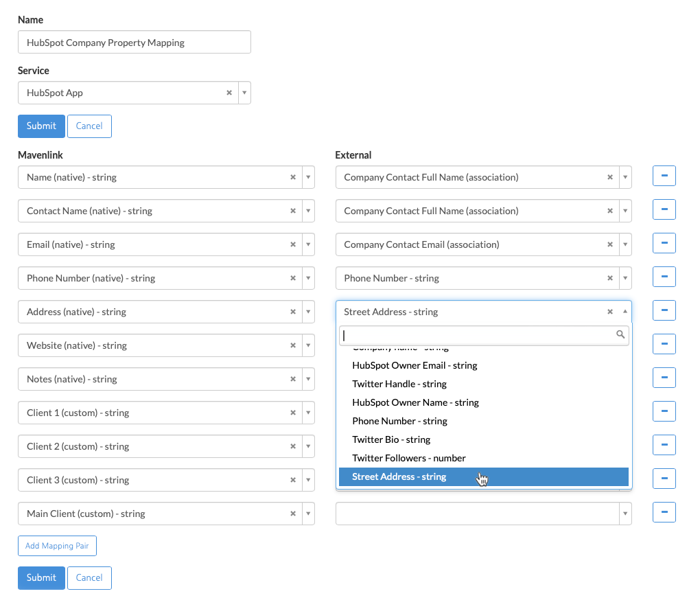Clear the Client 3 (custom) field
700x609 pixels.
point(293,480)
